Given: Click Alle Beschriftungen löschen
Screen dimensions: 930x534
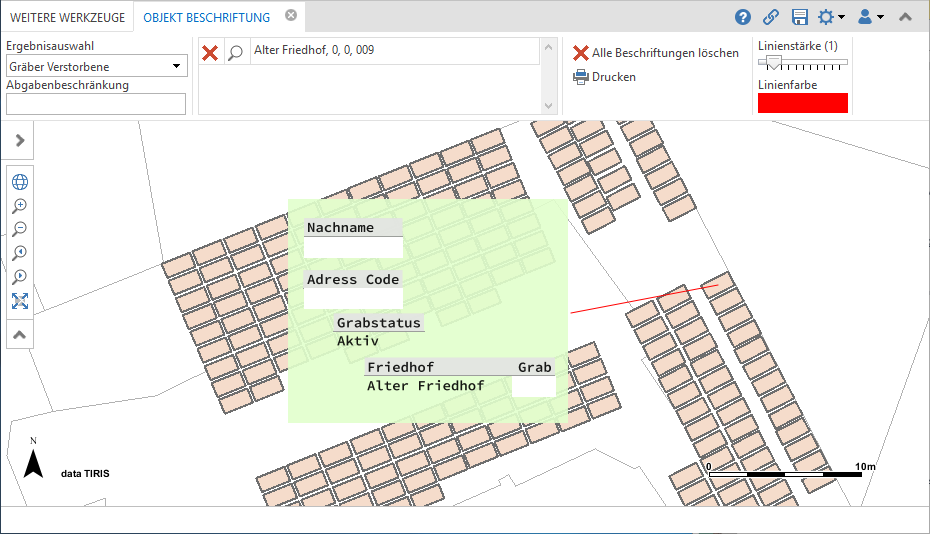Looking at the screenshot, I should point(656,53).
